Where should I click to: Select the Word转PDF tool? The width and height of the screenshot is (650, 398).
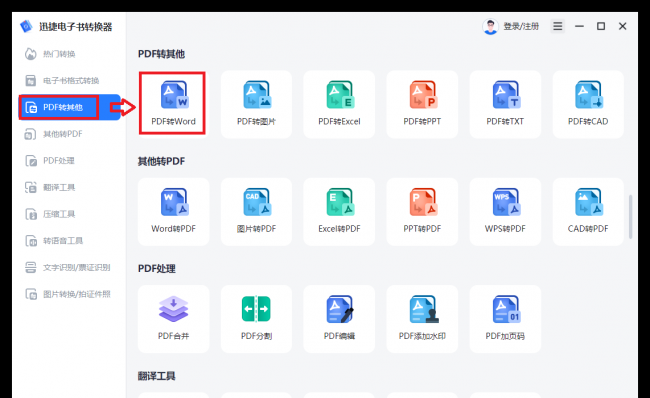(x=173, y=211)
